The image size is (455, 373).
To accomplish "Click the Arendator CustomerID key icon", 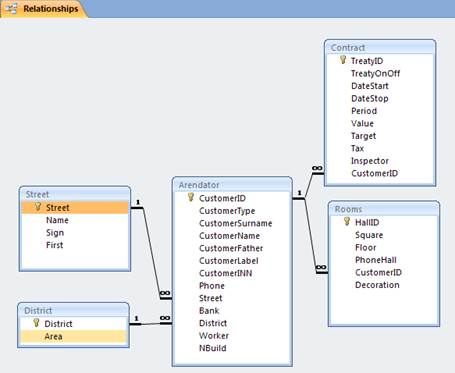I will click(191, 197).
